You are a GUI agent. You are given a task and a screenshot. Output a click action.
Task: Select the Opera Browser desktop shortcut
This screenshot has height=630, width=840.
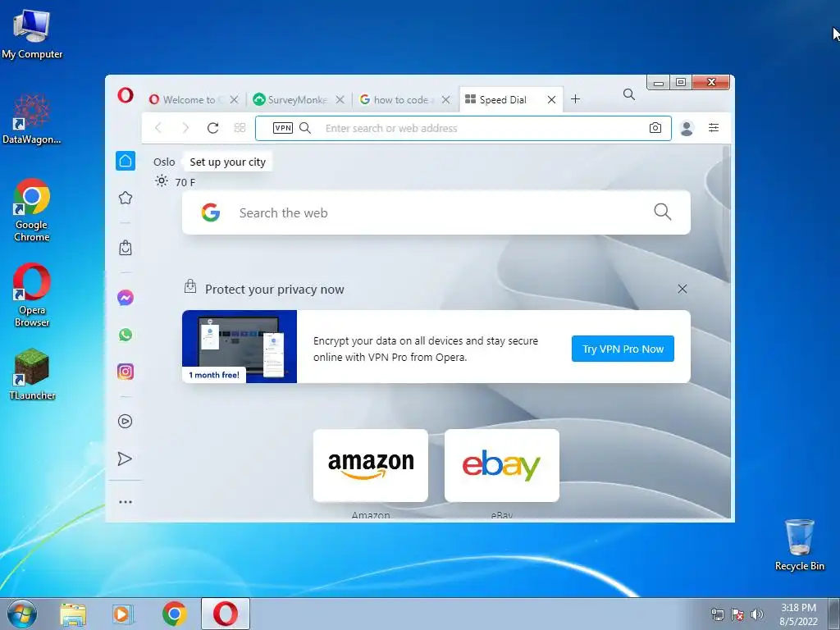[32, 295]
